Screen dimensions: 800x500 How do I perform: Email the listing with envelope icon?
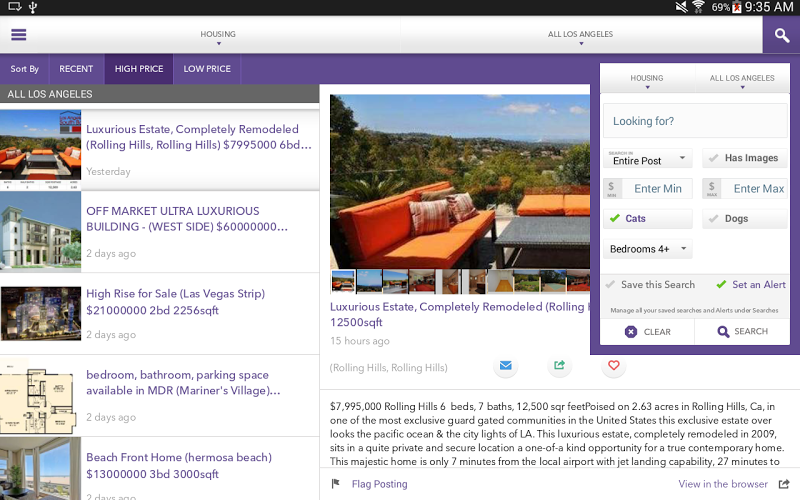[506, 365]
